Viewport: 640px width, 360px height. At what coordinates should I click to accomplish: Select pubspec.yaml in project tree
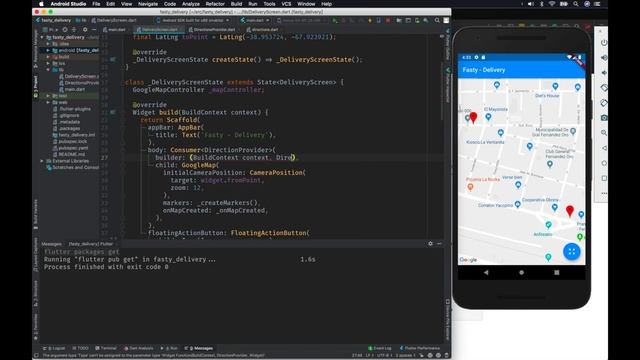(x=70, y=148)
